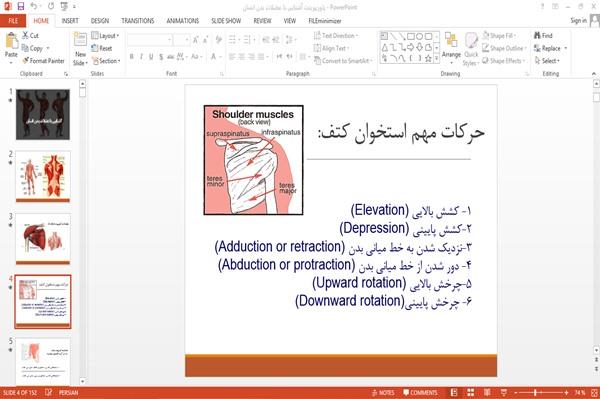
Task: Open the Text Direction dropdown
Action: point(336,36)
